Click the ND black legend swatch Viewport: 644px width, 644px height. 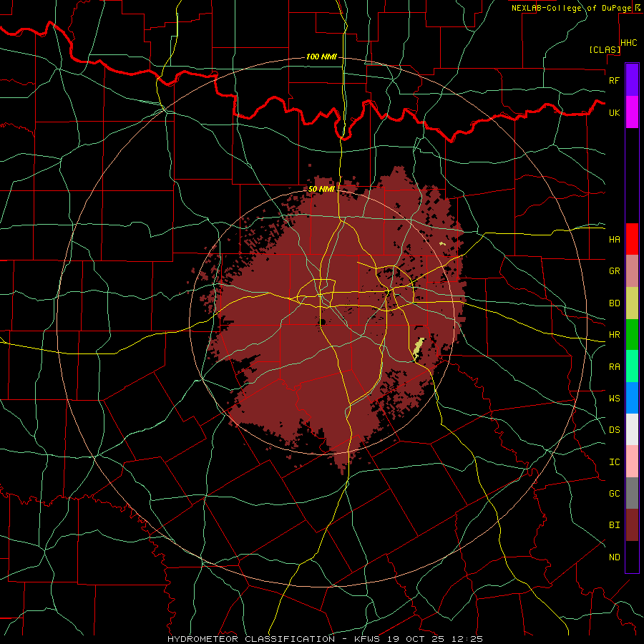pyautogui.click(x=632, y=557)
